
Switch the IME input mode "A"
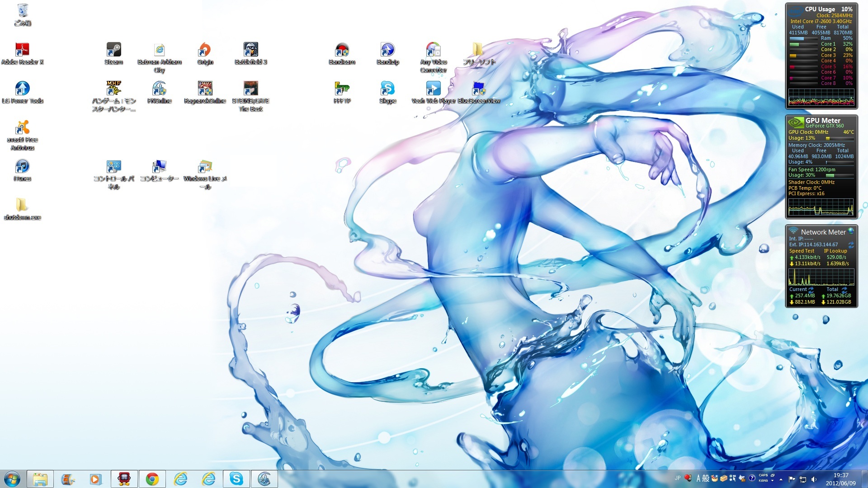point(698,479)
